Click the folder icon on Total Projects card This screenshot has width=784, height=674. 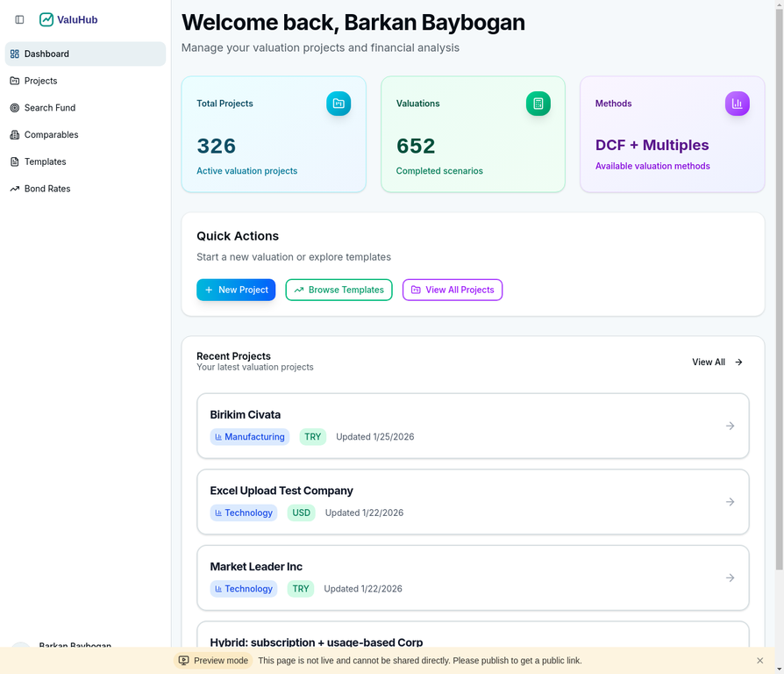click(x=339, y=103)
